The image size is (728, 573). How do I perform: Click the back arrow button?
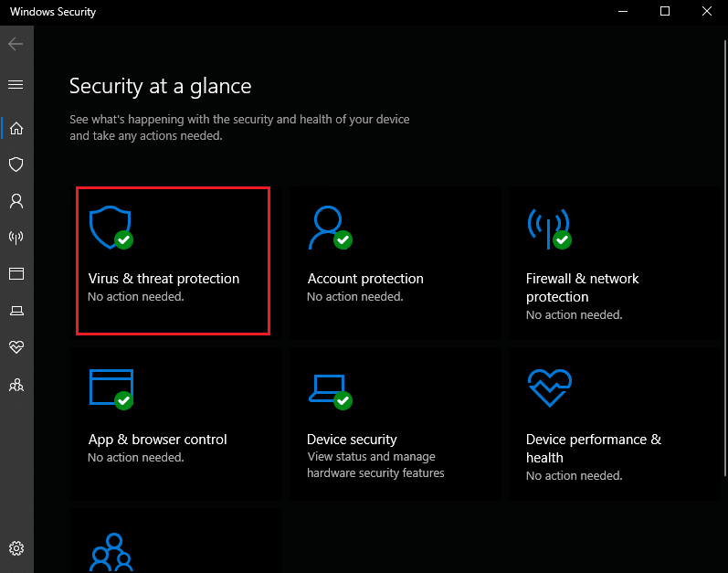tap(16, 44)
